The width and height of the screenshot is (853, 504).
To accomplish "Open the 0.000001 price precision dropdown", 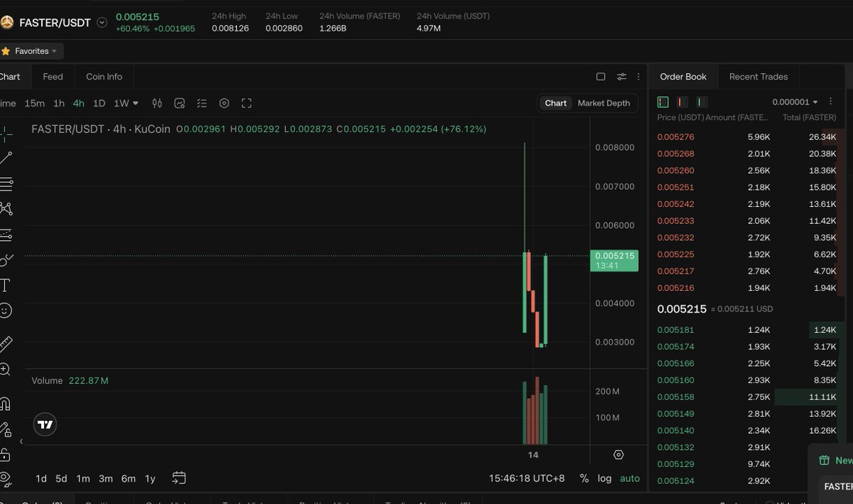I will pos(795,102).
